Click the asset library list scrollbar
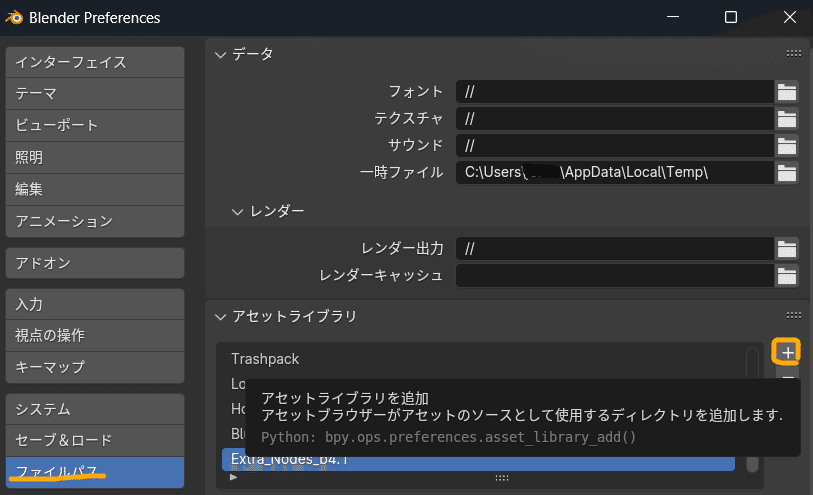The height and width of the screenshot is (495, 813). (752, 409)
